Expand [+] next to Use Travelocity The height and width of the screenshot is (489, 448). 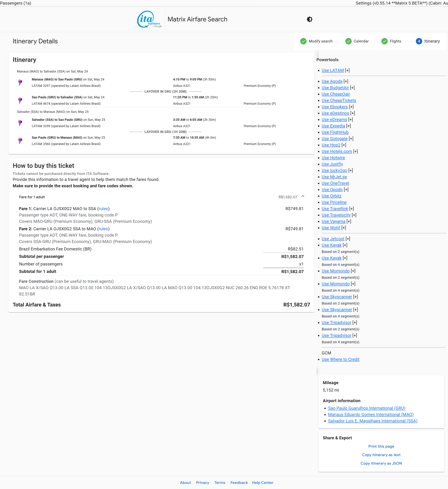click(354, 215)
